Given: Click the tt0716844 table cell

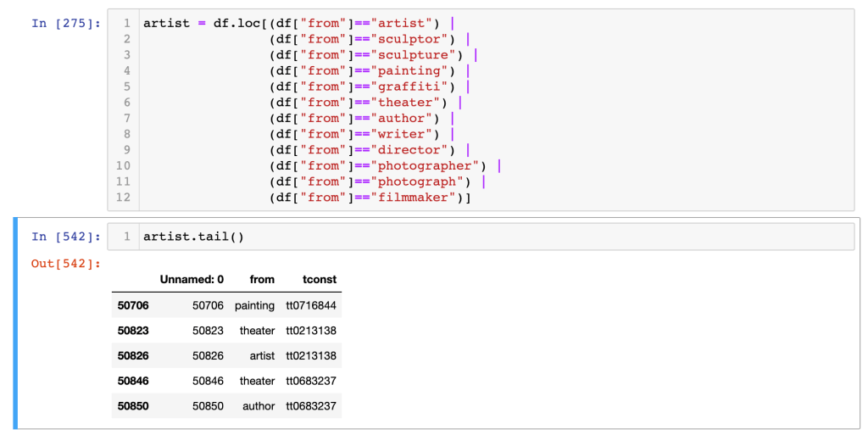Looking at the screenshot, I should 311,305.
